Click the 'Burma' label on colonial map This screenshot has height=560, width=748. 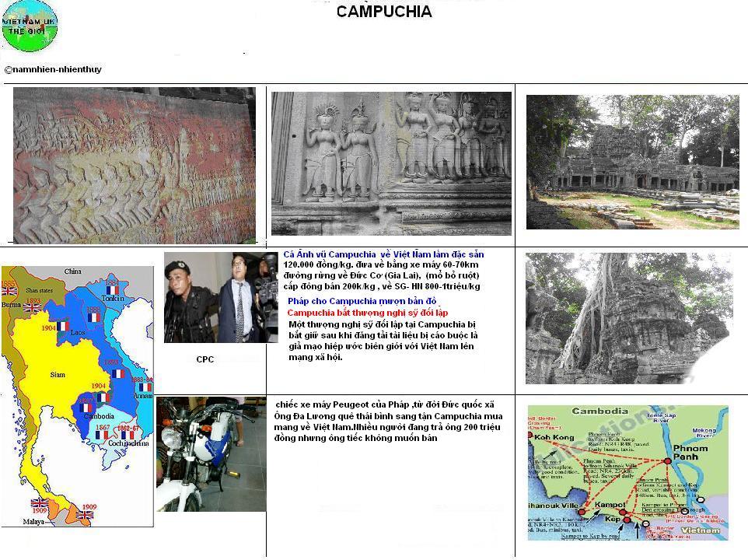[11, 304]
